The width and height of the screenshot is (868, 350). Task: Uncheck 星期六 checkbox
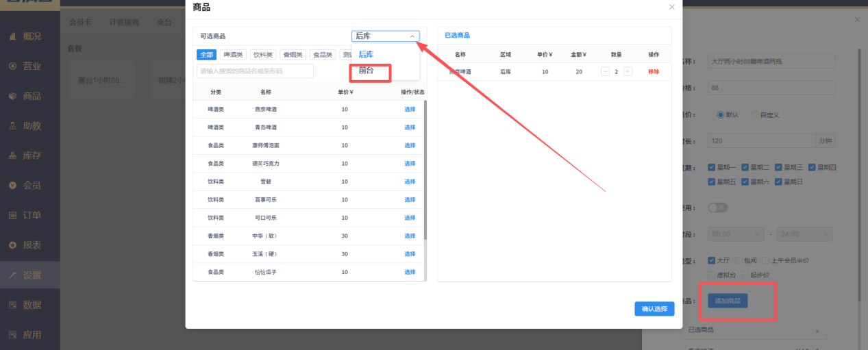pyautogui.click(x=745, y=182)
